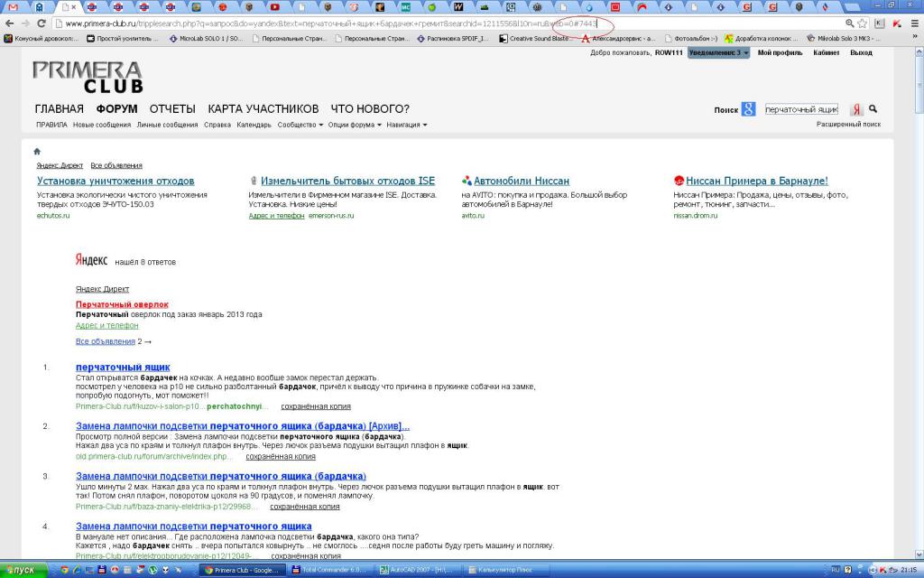Open the Chrome menu button

pyautogui.click(x=915, y=23)
